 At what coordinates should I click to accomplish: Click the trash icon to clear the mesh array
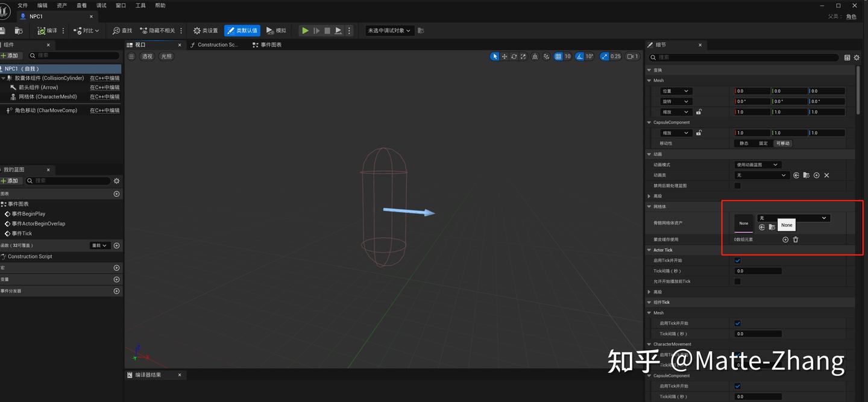tap(796, 239)
